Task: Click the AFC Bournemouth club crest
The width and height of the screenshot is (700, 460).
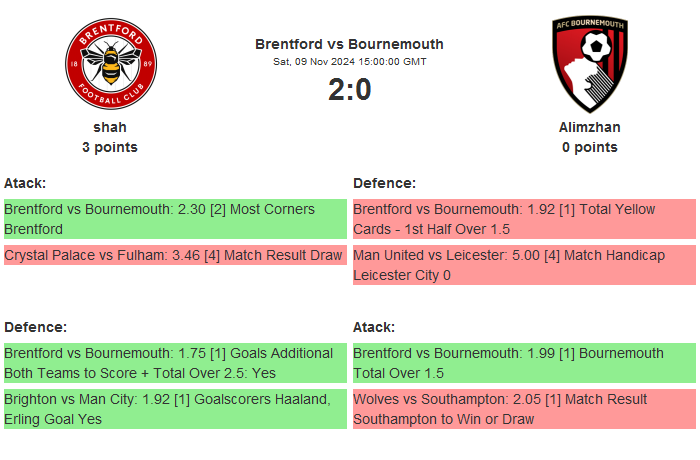Action: (589, 64)
